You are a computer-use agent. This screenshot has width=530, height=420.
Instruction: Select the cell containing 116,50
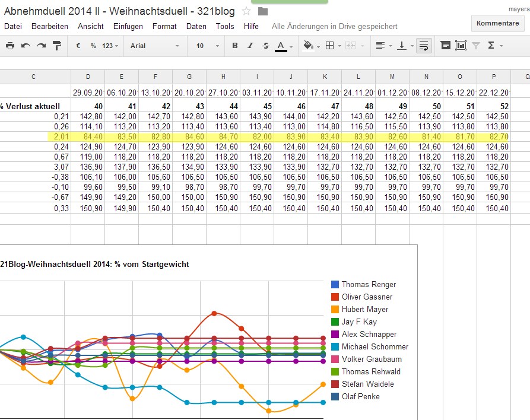pyautogui.click(x=358, y=127)
